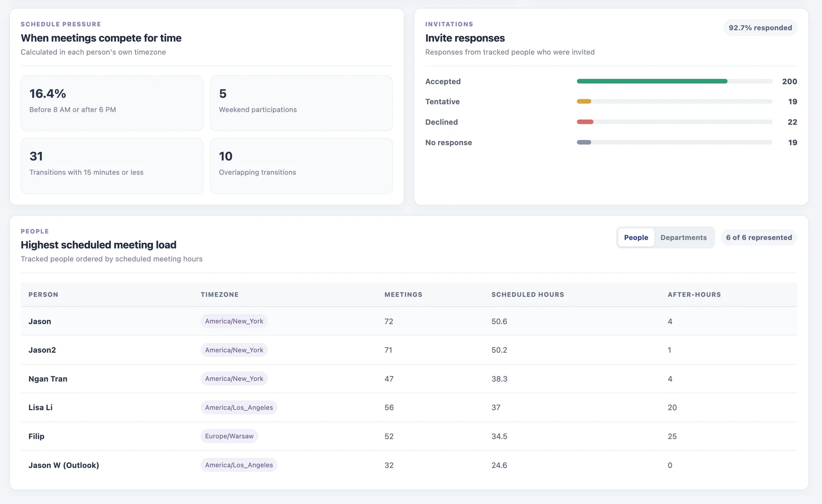The width and height of the screenshot is (822, 504).
Task: Open the 16.4% after-hours stat card
Action: point(112,103)
